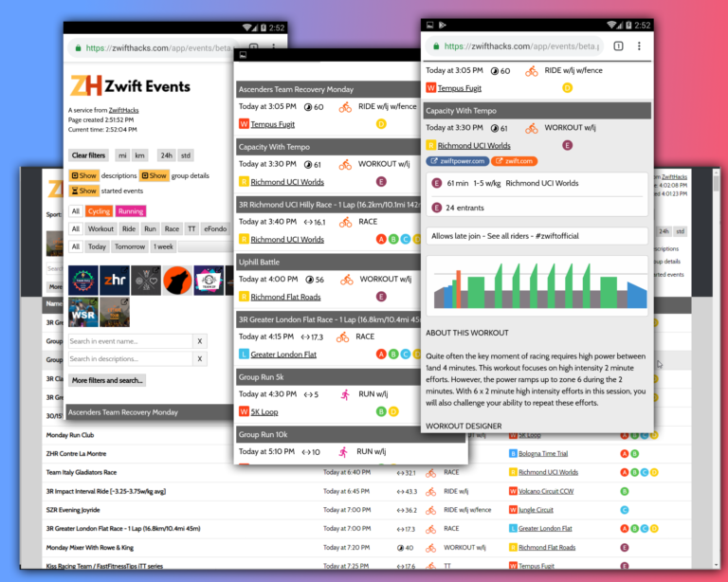The image size is (728, 582).
Task: Click the E badge beside 24 entrants
Action: [436, 208]
